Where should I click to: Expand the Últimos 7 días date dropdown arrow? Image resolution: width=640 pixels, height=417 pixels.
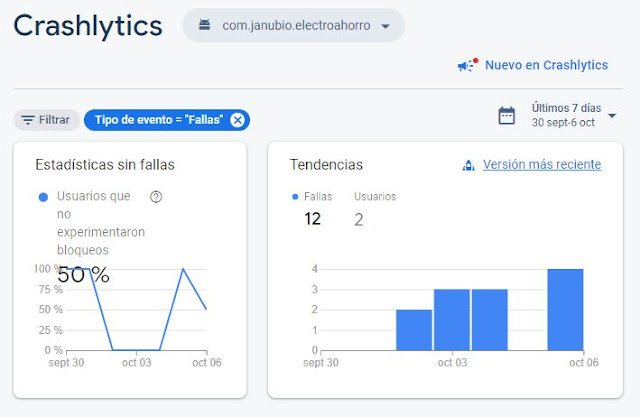tap(612, 116)
